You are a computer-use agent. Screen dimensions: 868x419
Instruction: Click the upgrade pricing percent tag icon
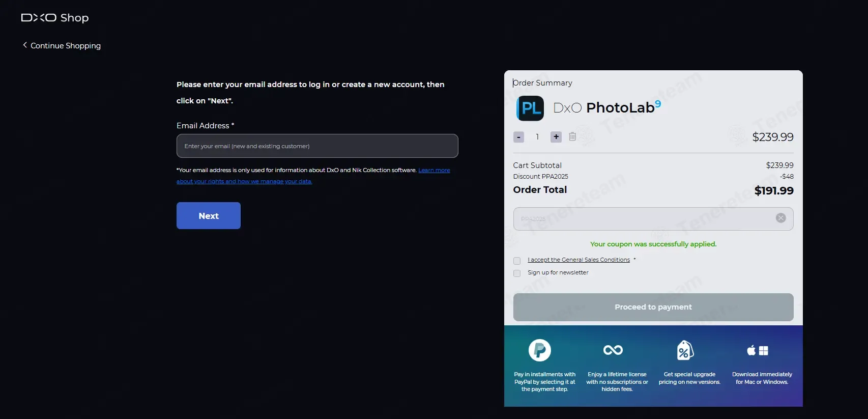point(685,350)
